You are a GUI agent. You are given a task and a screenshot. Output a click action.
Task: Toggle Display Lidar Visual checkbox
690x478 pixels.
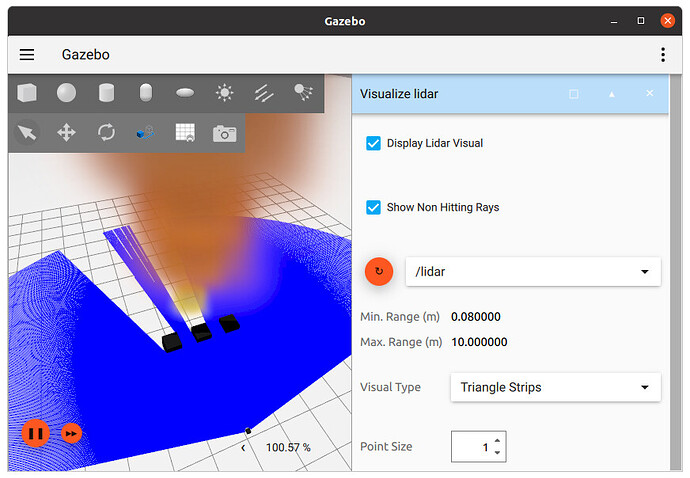(x=373, y=143)
